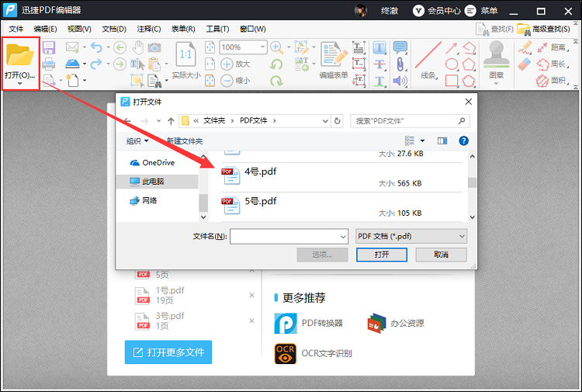
Task: Open the 文件 menu
Action: (x=16, y=29)
